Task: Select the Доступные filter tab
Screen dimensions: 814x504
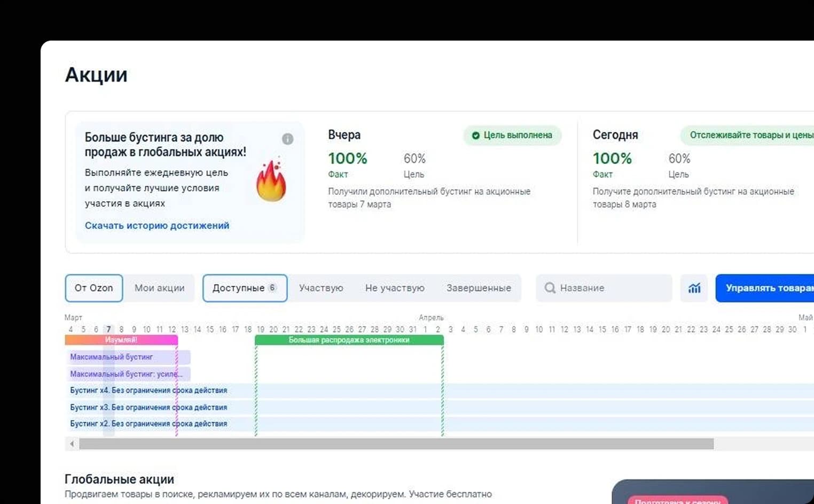Action: [x=245, y=288]
